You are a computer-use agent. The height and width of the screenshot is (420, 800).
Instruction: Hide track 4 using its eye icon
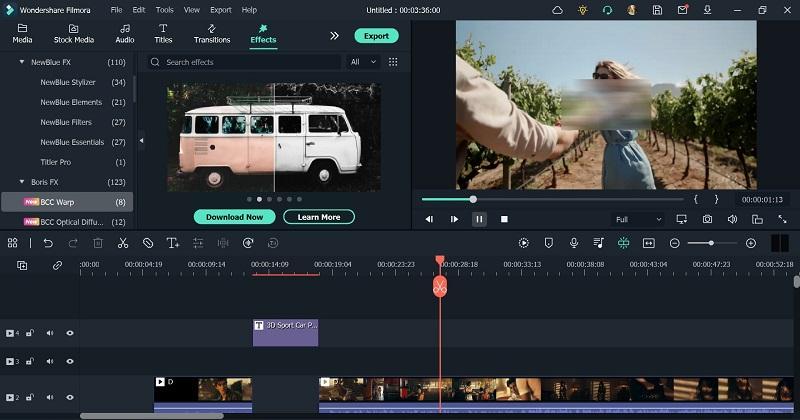70,333
